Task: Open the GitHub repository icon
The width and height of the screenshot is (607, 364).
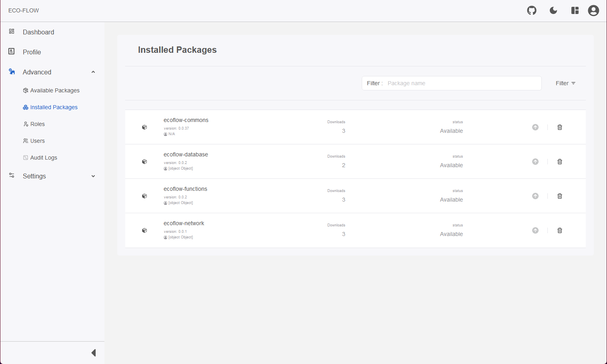Action: click(x=532, y=10)
